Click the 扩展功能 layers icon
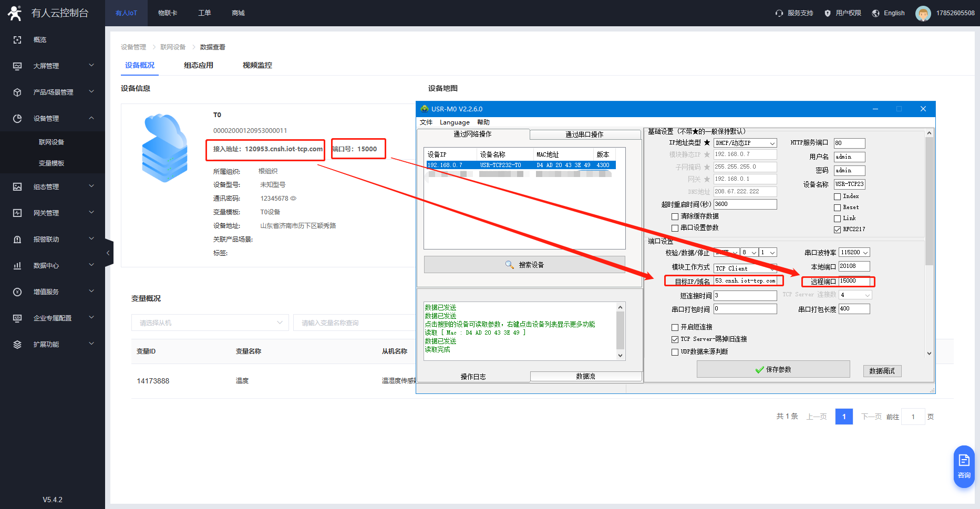The width and height of the screenshot is (980, 509). tap(17, 345)
